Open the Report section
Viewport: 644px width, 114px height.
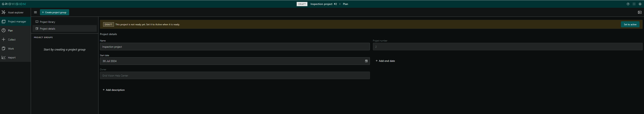coord(11,57)
